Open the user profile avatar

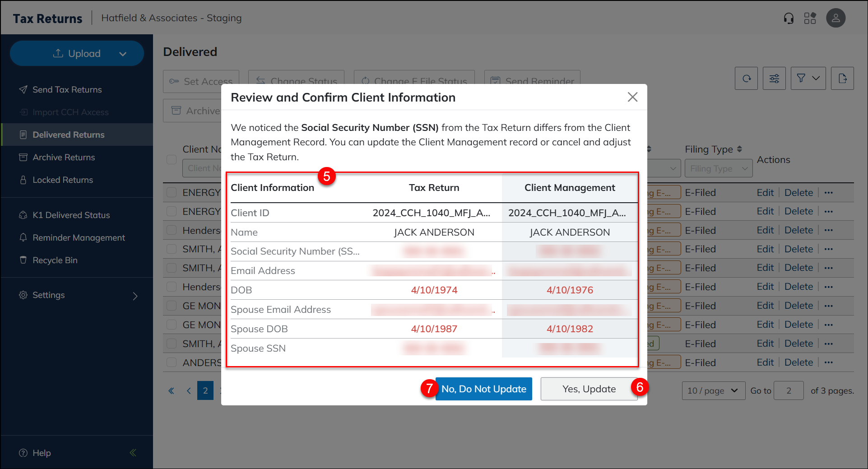tap(836, 18)
